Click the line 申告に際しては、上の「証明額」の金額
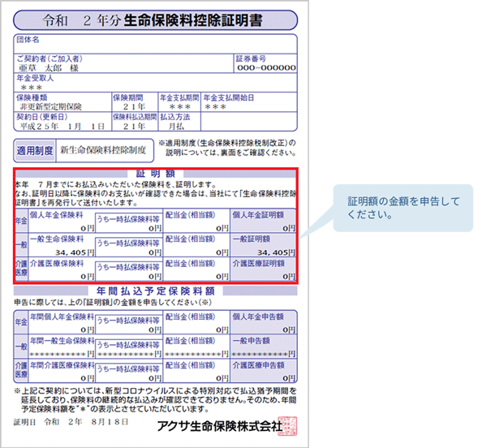The height and width of the screenshot is (448, 495). pos(113,302)
